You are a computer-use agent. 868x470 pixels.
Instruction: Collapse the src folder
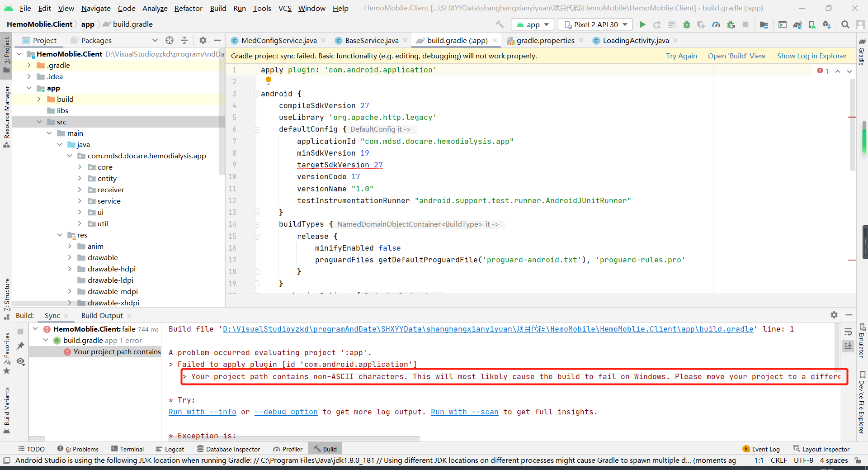(x=39, y=122)
